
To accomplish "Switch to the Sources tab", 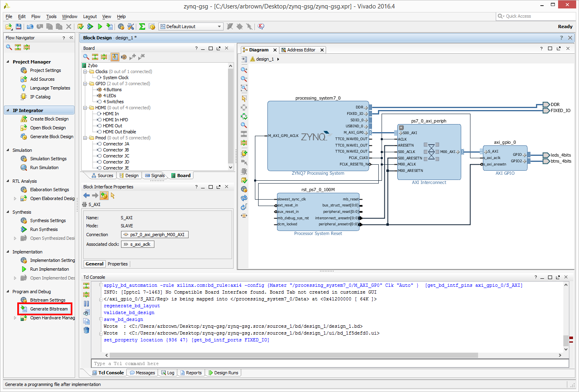I will click(x=103, y=176).
